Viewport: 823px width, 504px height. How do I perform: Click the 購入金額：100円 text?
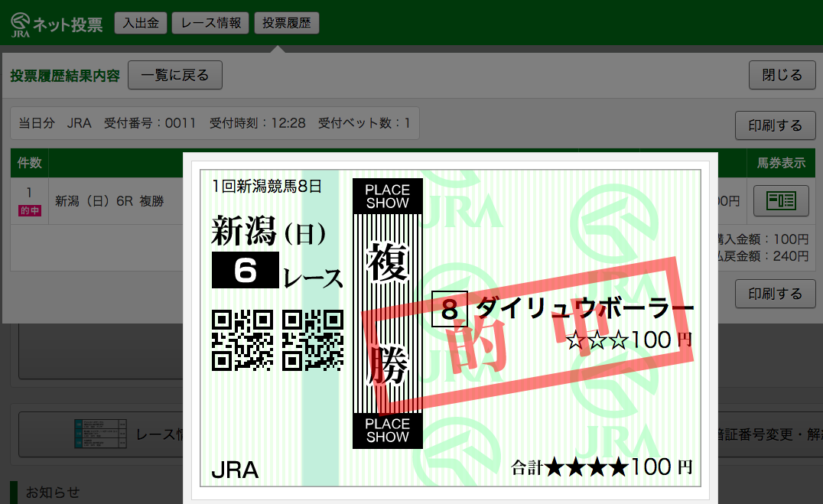(x=763, y=239)
